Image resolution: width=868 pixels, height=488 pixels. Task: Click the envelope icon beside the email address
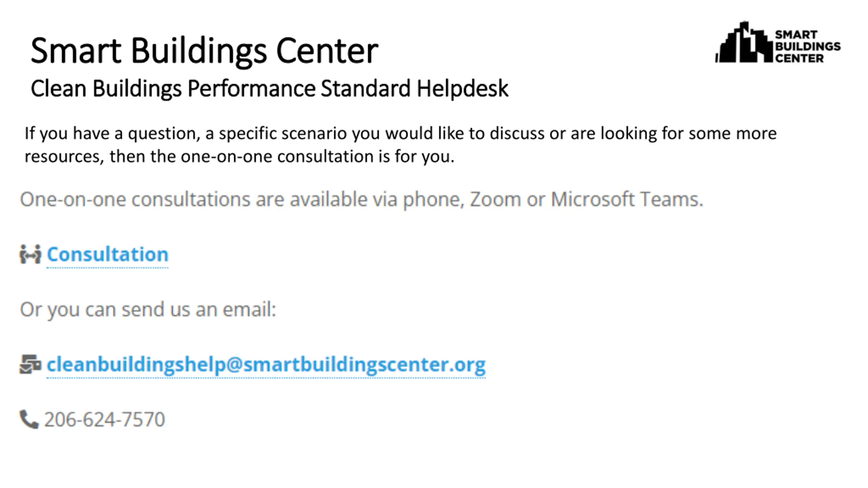31,364
